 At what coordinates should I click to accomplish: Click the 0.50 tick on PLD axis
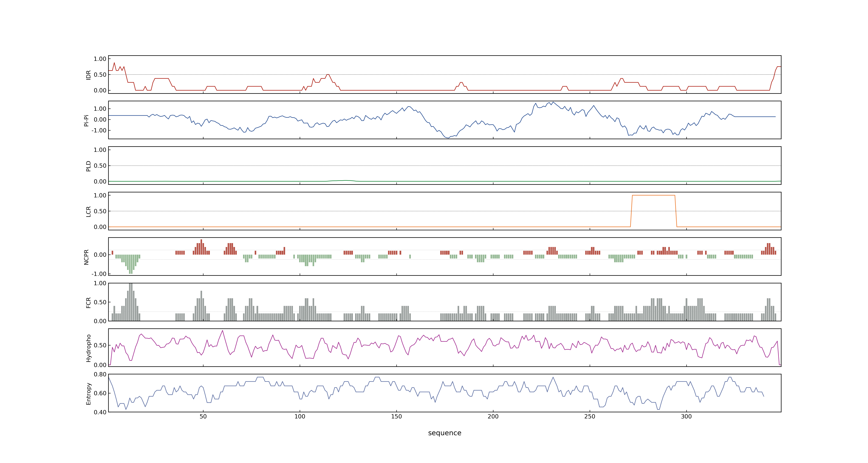(100, 166)
